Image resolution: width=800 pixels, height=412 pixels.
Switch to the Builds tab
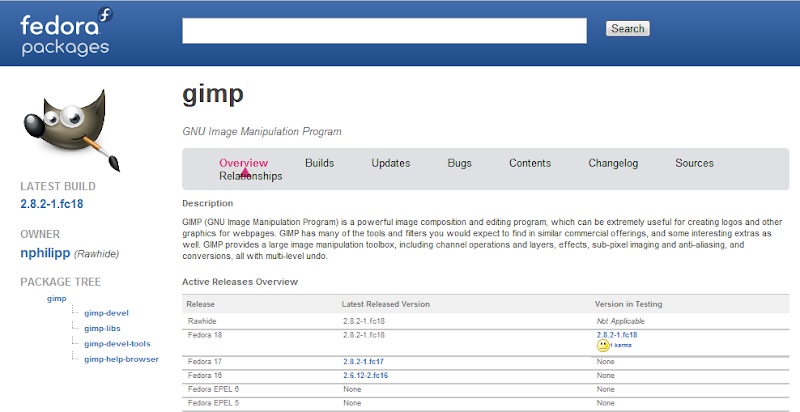click(319, 163)
